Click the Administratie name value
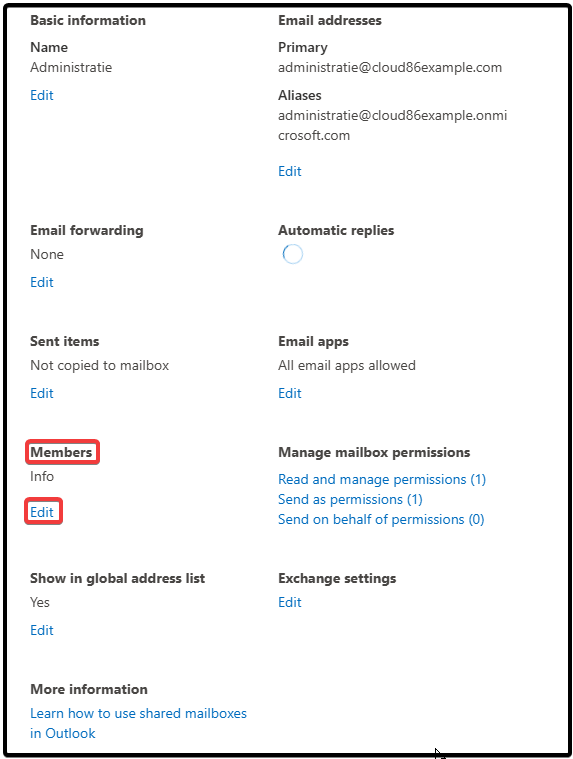The height and width of the screenshot is (759, 573). pyautogui.click(x=71, y=67)
